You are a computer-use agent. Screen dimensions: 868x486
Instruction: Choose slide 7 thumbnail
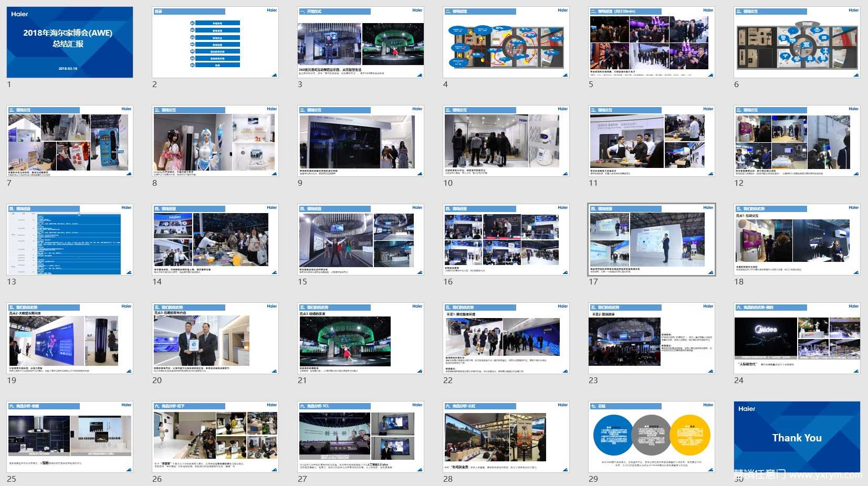pyautogui.click(x=70, y=141)
